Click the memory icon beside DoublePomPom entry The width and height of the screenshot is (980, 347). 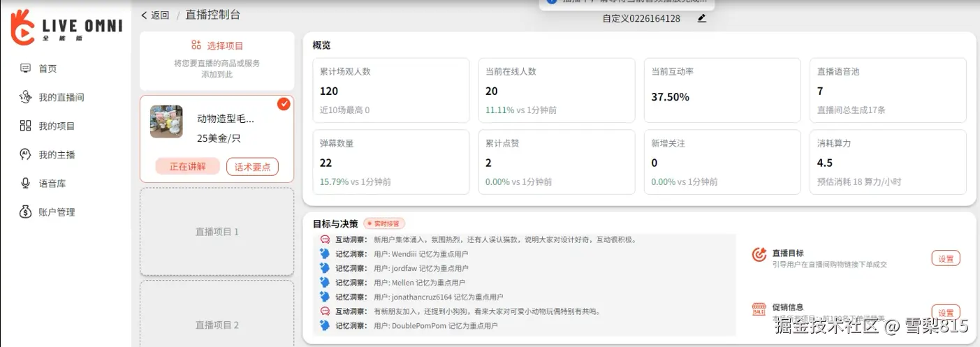click(325, 325)
